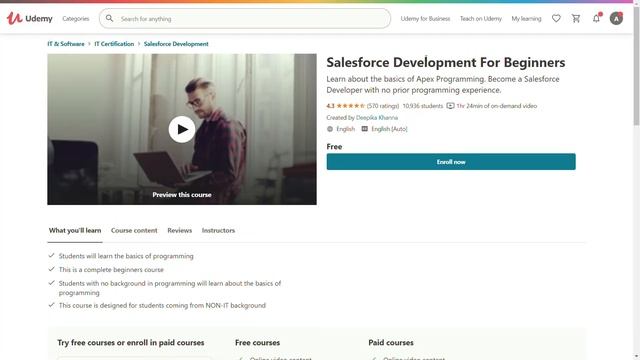Switch to the Reviews tab
This screenshot has width=640, height=360.
click(180, 230)
